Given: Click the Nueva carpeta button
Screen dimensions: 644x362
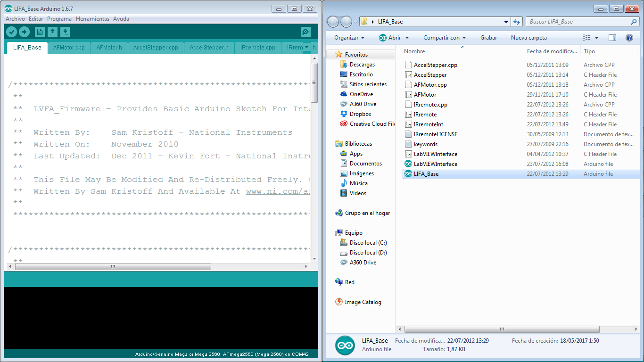Looking at the screenshot, I should coord(529,38).
